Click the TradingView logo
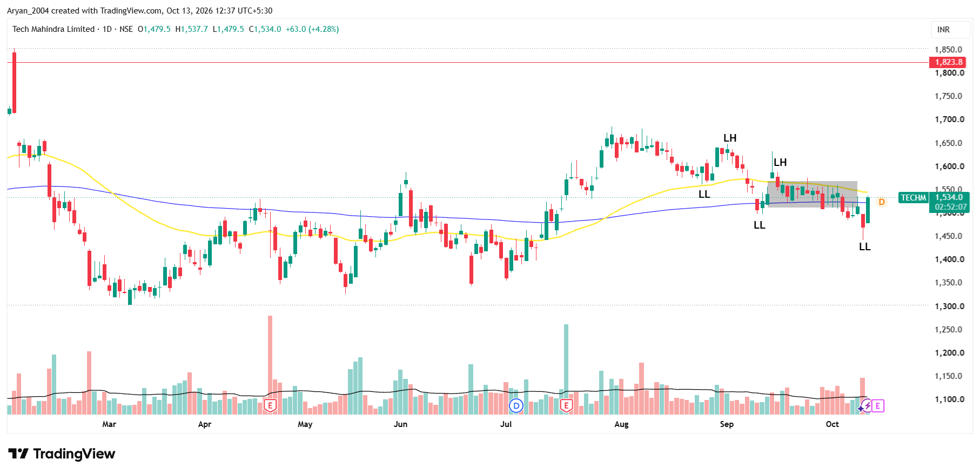 (x=62, y=453)
